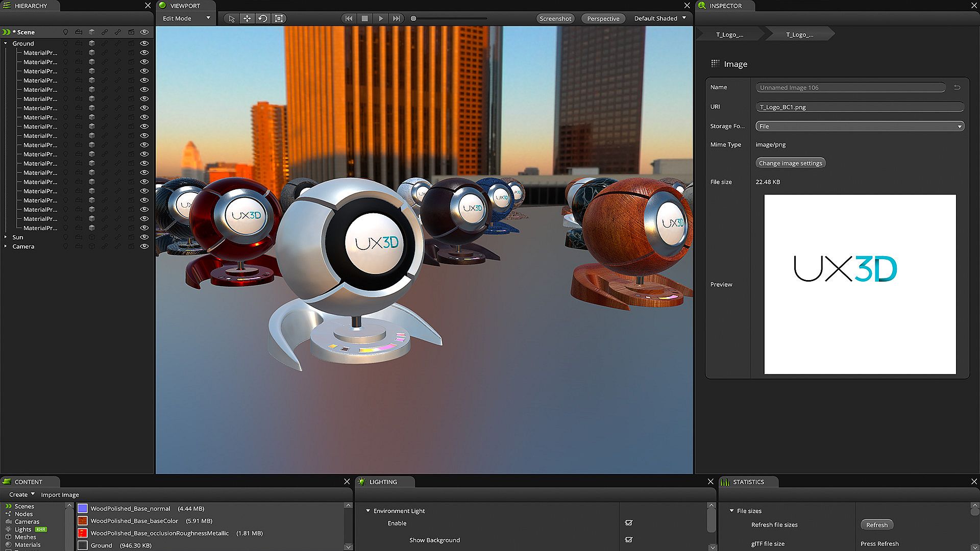This screenshot has width=980, height=551.
Task: Reset the image Name field arrow
Action: [x=957, y=87]
